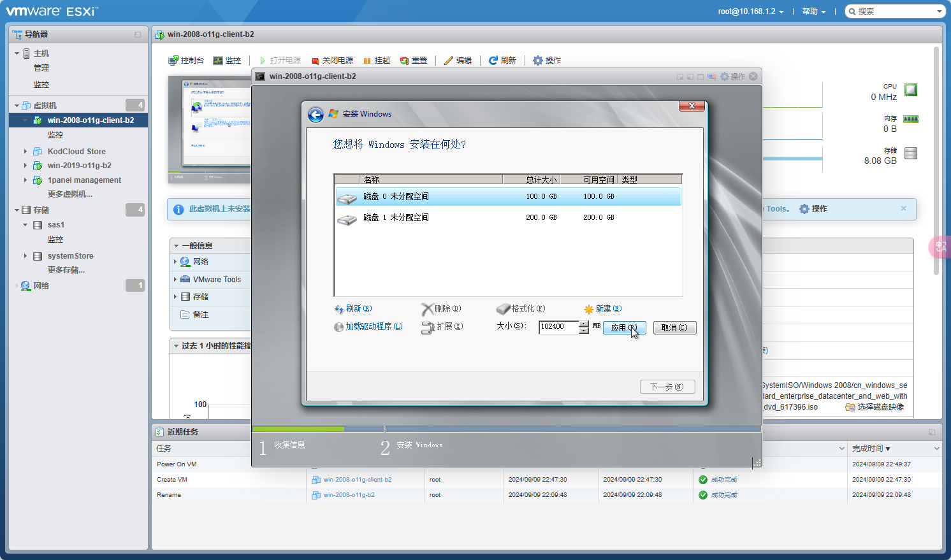Click the 关闭电源 power off button

pyautogui.click(x=333, y=61)
